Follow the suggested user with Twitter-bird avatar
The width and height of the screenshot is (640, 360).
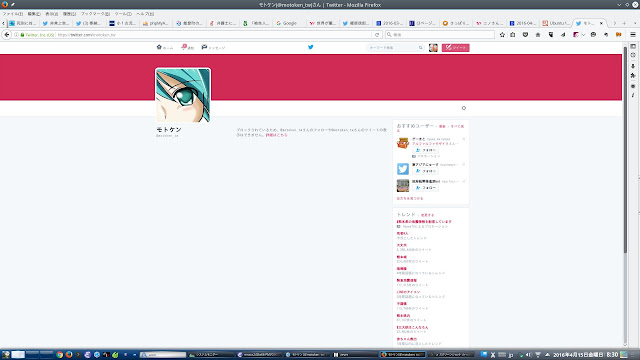coord(425,171)
